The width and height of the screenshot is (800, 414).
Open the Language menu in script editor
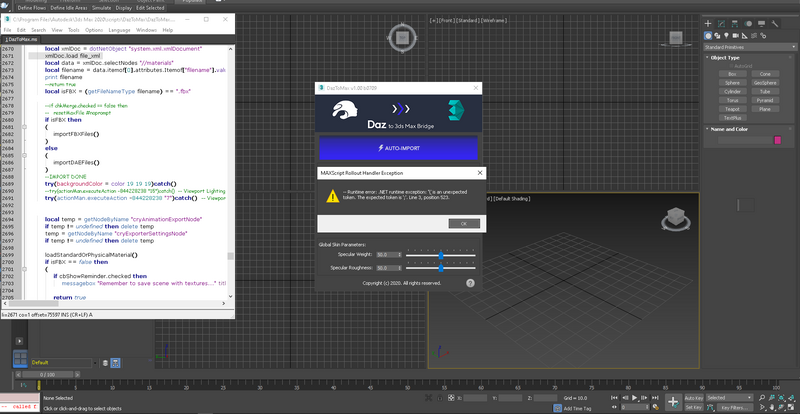coord(119,30)
